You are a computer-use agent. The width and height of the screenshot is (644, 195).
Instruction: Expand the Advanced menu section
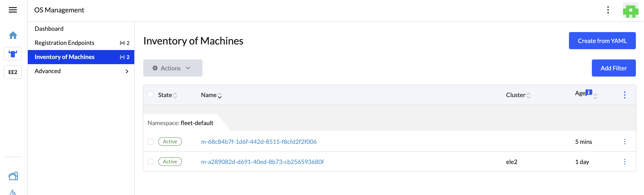coord(81,71)
